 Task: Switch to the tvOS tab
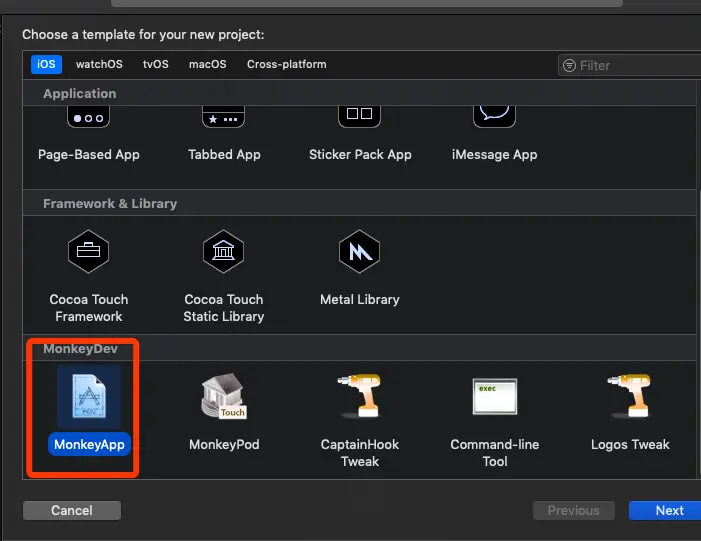point(156,64)
